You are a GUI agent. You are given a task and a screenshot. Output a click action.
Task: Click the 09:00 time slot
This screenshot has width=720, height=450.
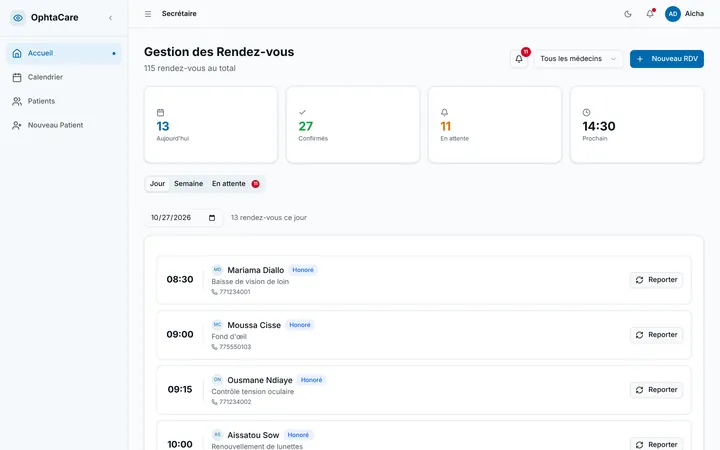pyautogui.click(x=180, y=334)
